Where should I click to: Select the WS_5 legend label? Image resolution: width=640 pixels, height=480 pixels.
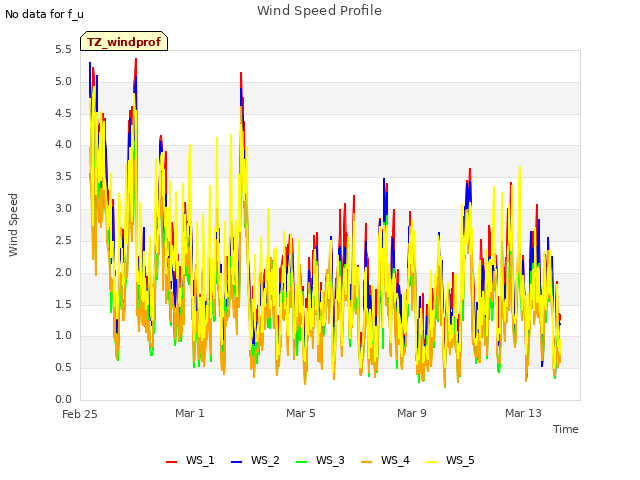[x=460, y=460]
